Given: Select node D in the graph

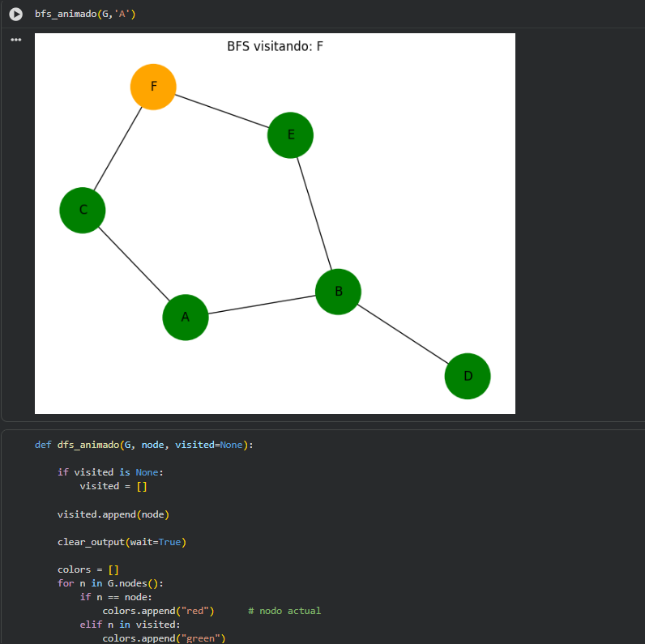Looking at the screenshot, I should pyautogui.click(x=468, y=376).
